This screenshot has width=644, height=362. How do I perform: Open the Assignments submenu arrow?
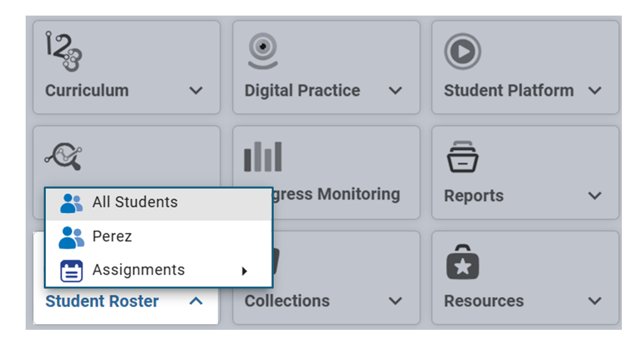coord(245,271)
